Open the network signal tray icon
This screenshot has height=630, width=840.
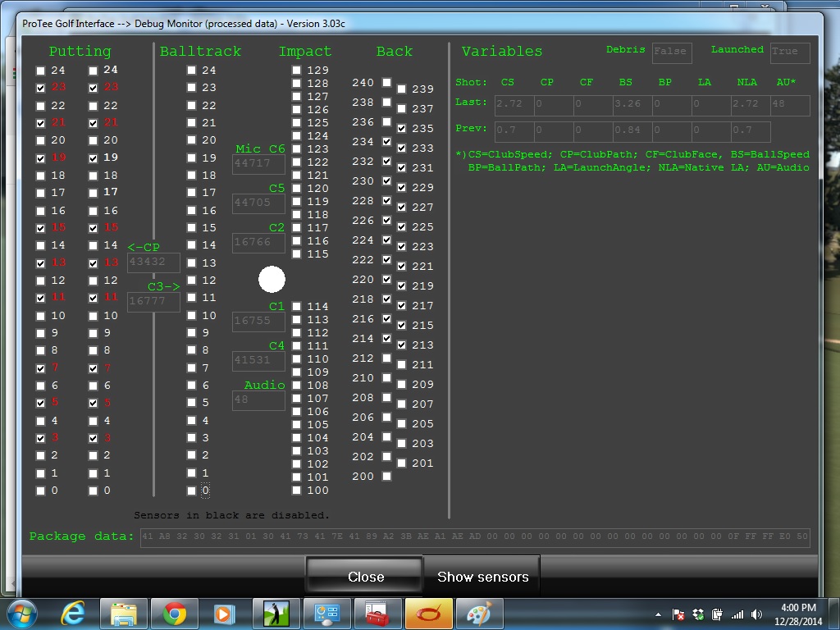pyautogui.click(x=737, y=614)
